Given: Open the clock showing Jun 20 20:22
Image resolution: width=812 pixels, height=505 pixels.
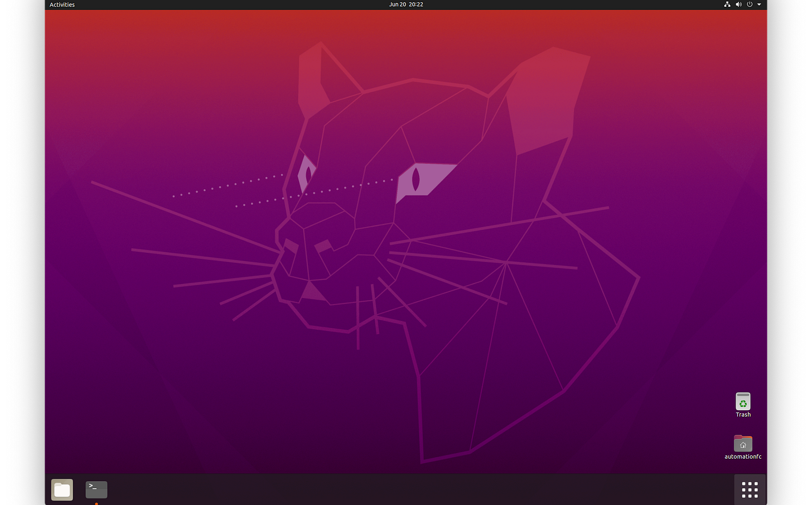Looking at the screenshot, I should (406, 4).
